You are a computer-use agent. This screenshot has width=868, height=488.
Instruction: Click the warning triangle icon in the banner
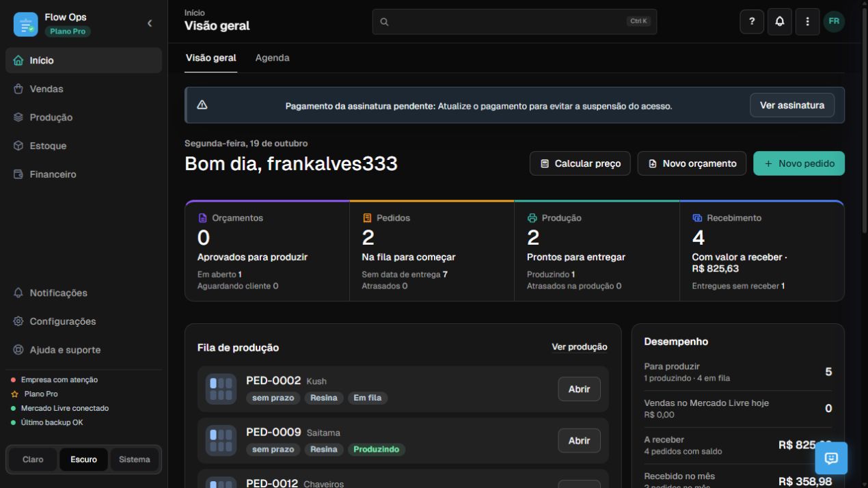point(202,105)
